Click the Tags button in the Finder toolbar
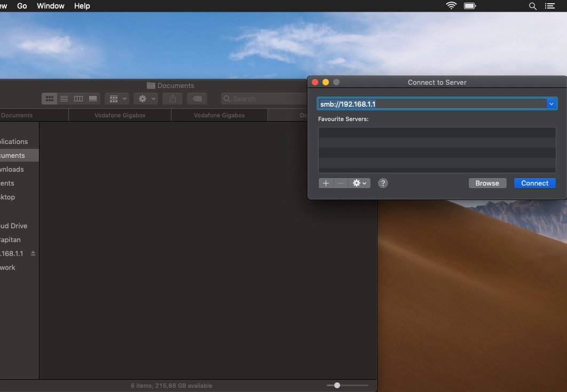567x392 pixels. tap(196, 99)
